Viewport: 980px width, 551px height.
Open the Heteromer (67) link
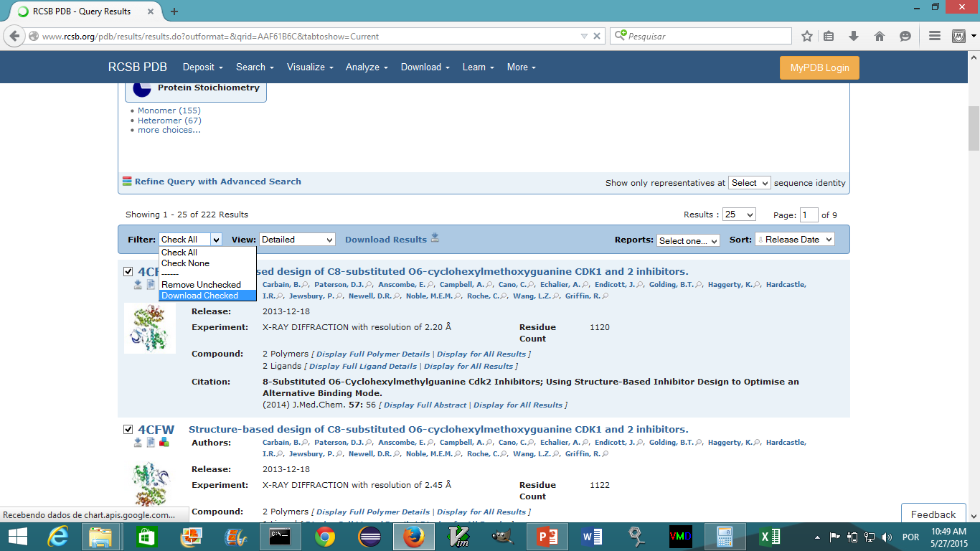169,121
